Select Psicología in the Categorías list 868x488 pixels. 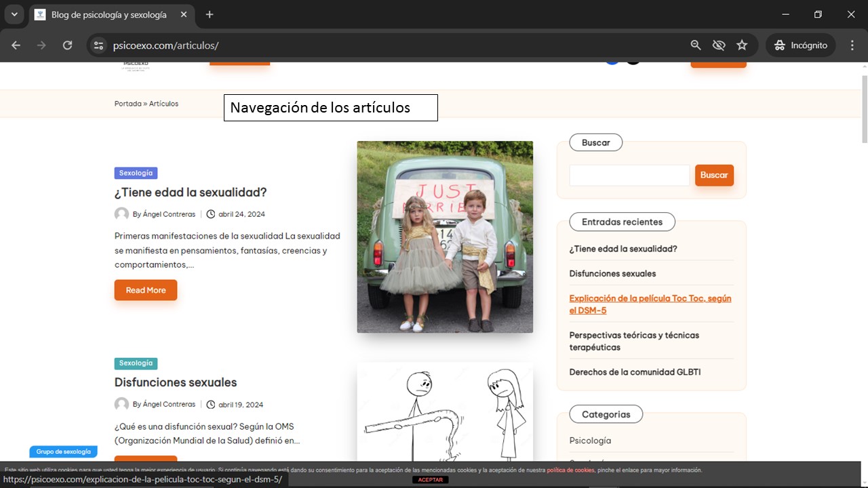(x=590, y=441)
